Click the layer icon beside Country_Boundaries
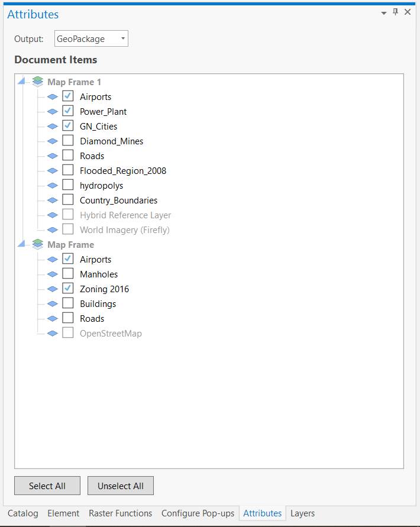The width and height of the screenshot is (420, 527). [53, 201]
